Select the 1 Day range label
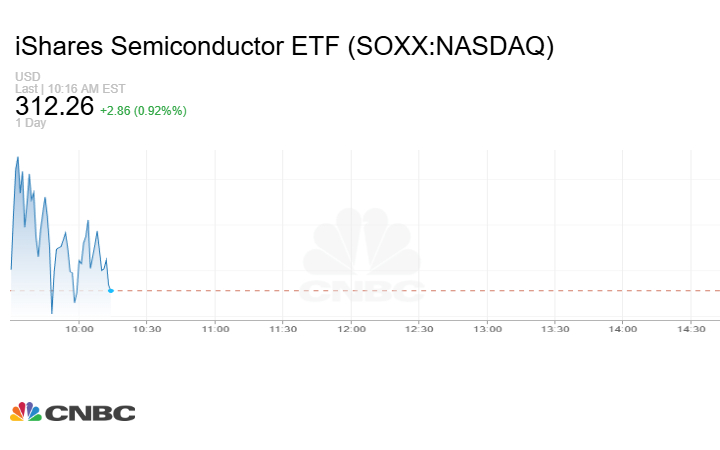 [x=32, y=124]
